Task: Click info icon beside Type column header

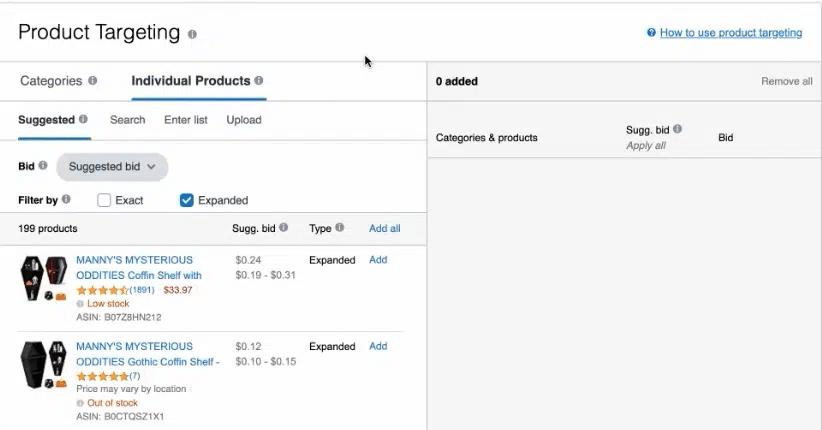Action: 339,228
